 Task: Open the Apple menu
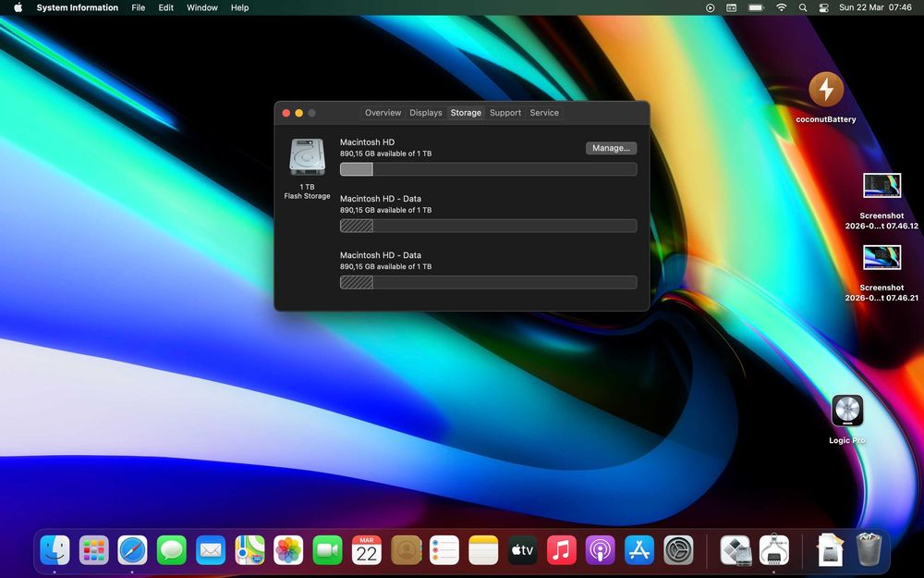tap(18, 7)
